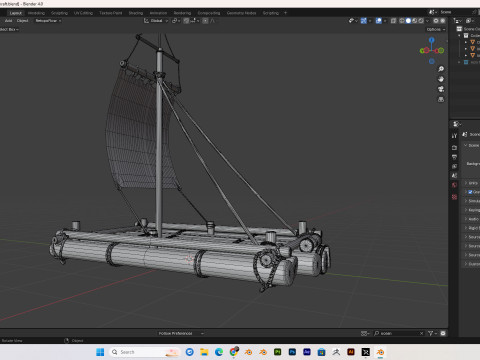Viewport: 480px width, 360px height.
Task: Open Microsoft Edge from taskbar
Action: click(219, 352)
